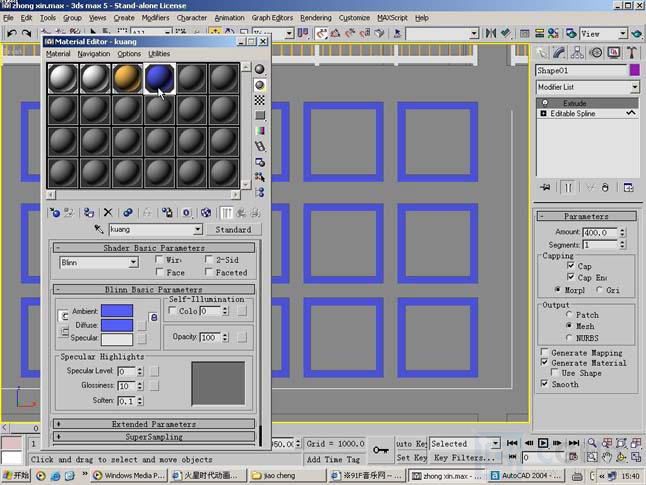Click the Standard material type button
The width and height of the screenshot is (646, 485).
[233, 230]
